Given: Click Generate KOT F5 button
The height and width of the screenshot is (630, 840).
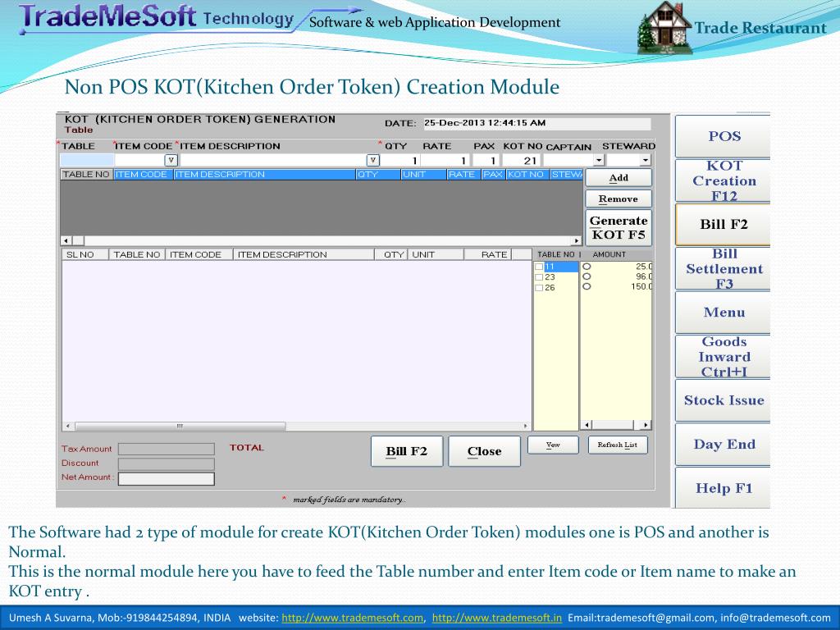Looking at the screenshot, I should click(619, 228).
